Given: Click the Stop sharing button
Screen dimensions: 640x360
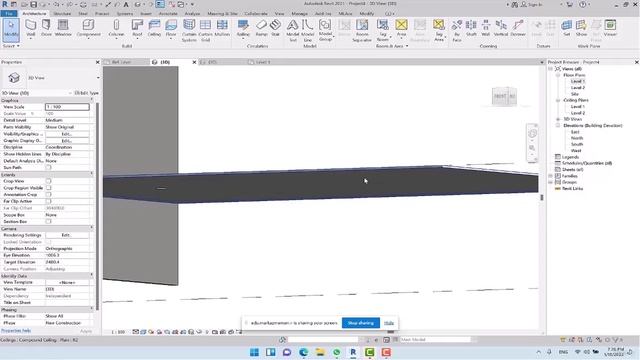Looking at the screenshot, I should 361,323.
